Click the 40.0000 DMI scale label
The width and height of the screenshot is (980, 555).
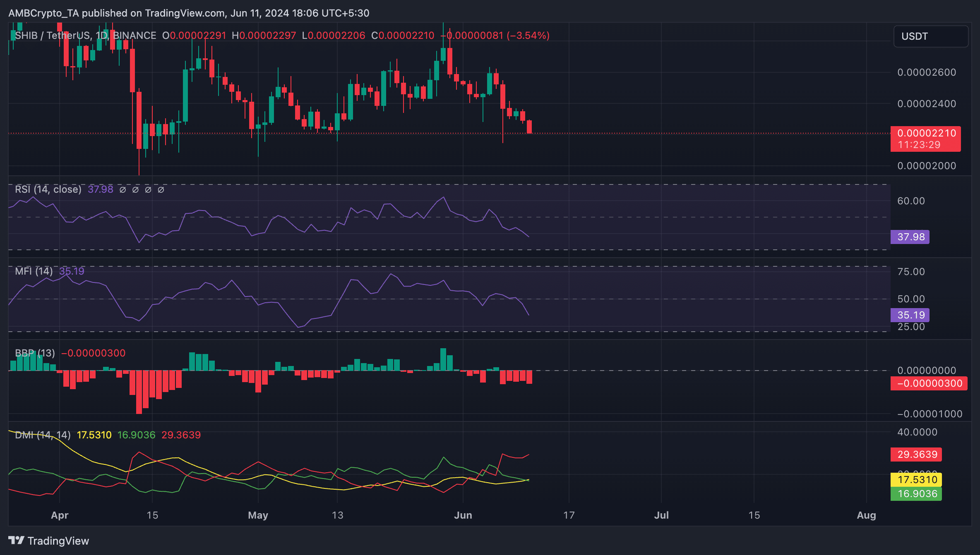coord(917,432)
